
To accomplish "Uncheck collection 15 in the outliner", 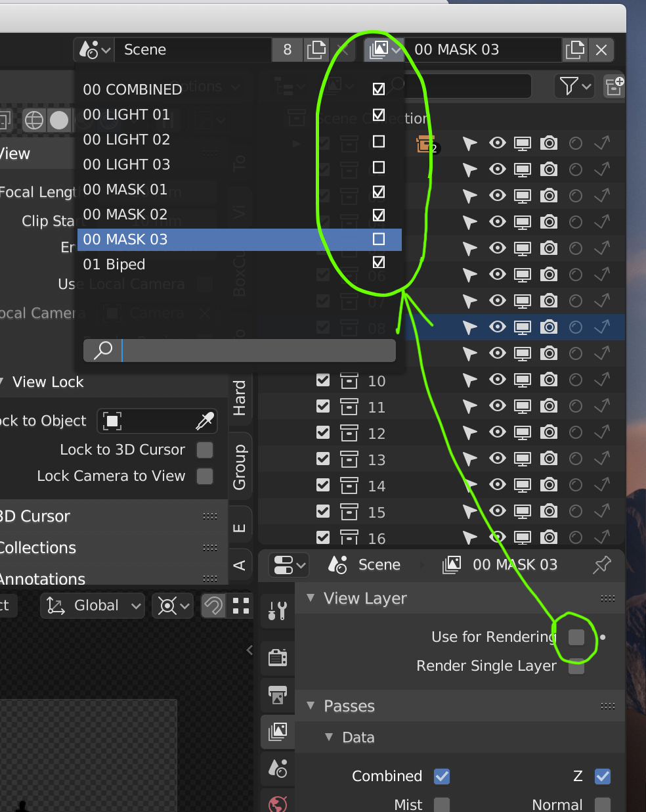I will 323,511.
